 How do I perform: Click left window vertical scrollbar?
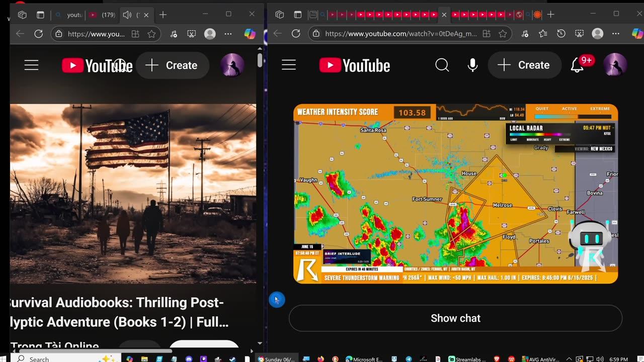pyautogui.click(x=260, y=60)
